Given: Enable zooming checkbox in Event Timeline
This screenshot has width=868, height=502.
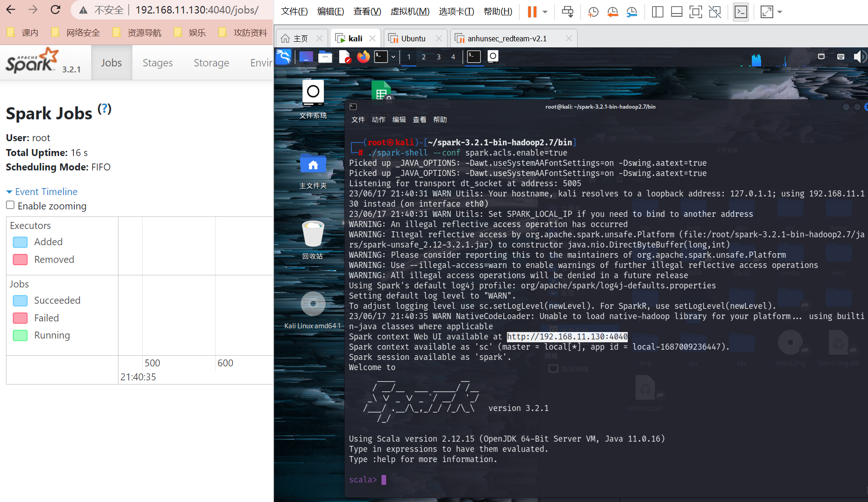Looking at the screenshot, I should [10, 205].
